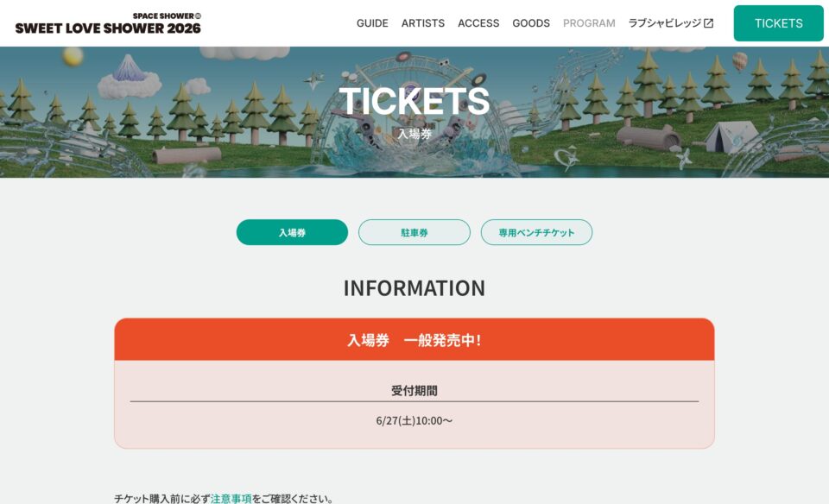
Task: Open the 注意事項 link
Action: click(231, 499)
